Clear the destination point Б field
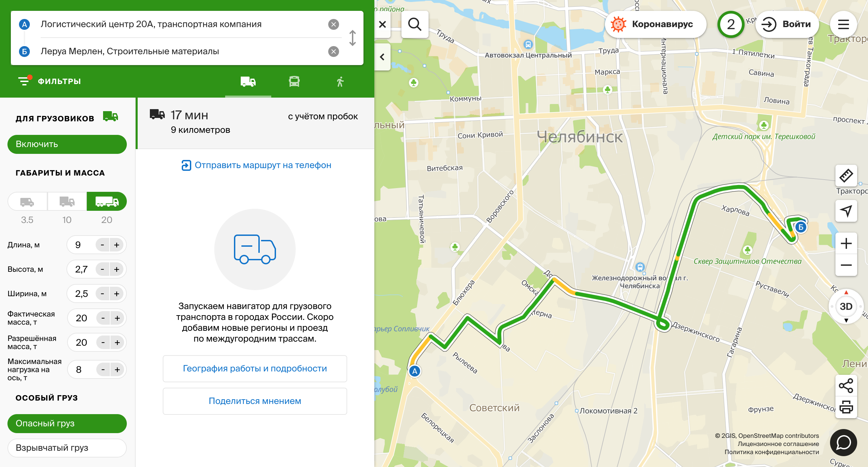The height and width of the screenshot is (467, 868). [334, 52]
